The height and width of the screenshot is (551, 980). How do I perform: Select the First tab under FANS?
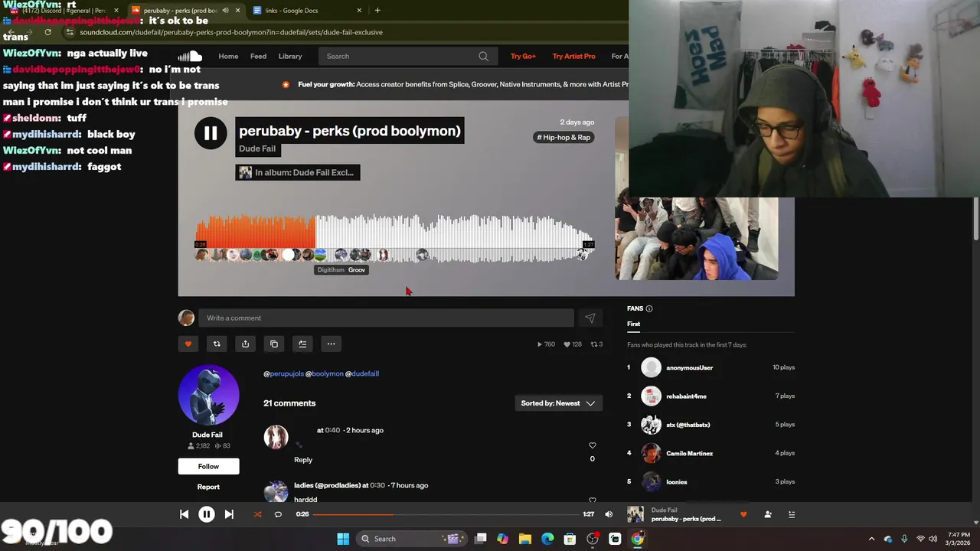(x=633, y=324)
